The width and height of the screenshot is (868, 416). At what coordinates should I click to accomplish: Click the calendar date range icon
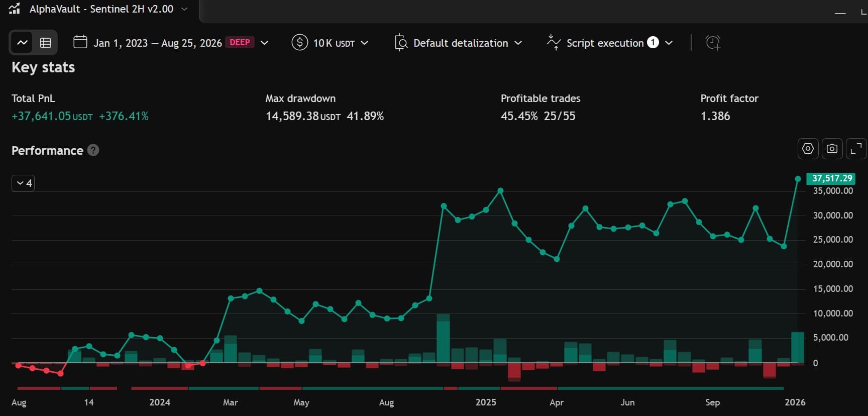coord(80,42)
